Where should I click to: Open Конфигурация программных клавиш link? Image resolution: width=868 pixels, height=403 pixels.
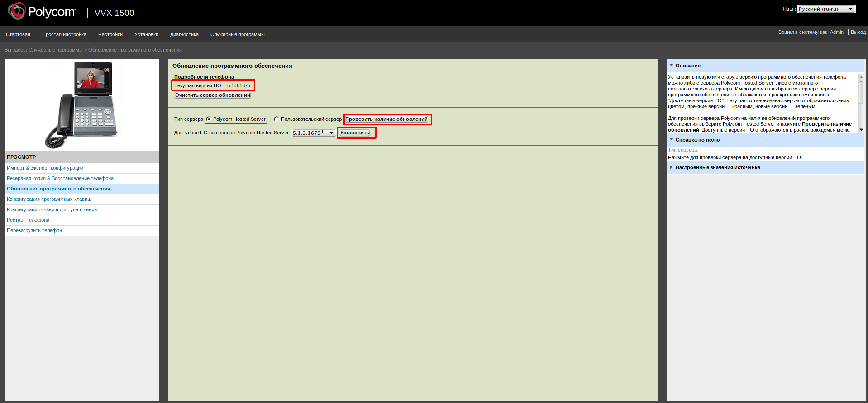49,199
